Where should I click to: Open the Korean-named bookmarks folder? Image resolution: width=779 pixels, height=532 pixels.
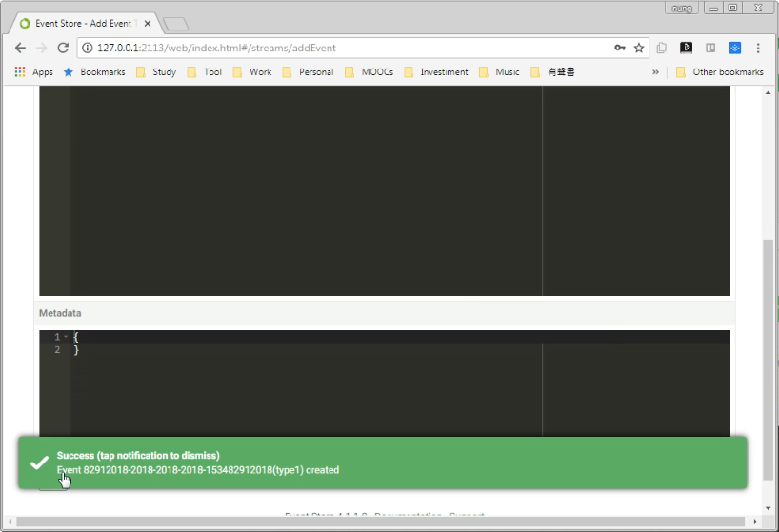(x=552, y=72)
